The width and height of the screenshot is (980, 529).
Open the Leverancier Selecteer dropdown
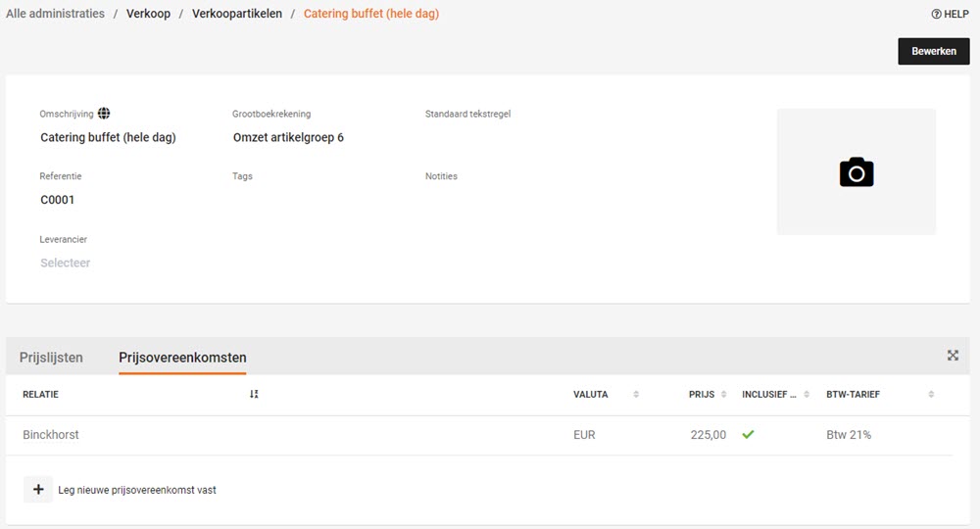(x=66, y=263)
